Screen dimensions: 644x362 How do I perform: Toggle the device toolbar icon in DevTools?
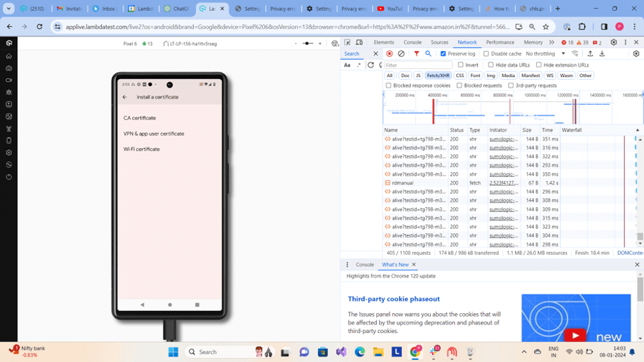[359, 43]
